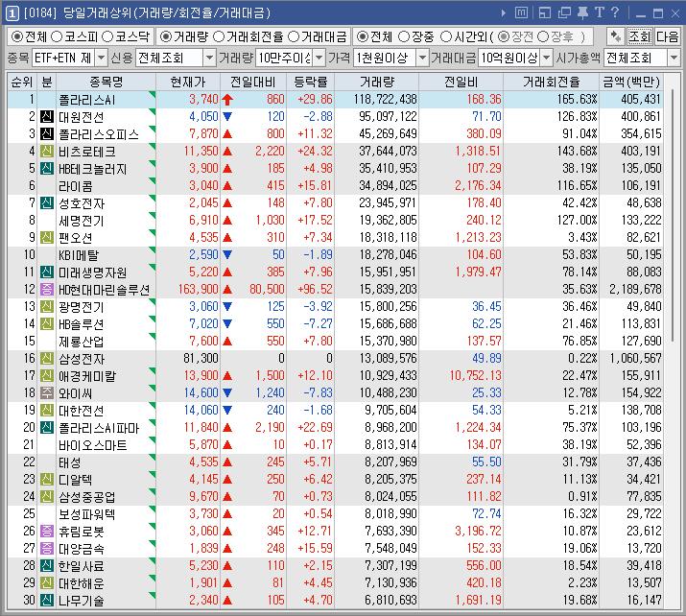Select the 시간외 radio button
The height and width of the screenshot is (616, 686).
pyautogui.click(x=446, y=36)
